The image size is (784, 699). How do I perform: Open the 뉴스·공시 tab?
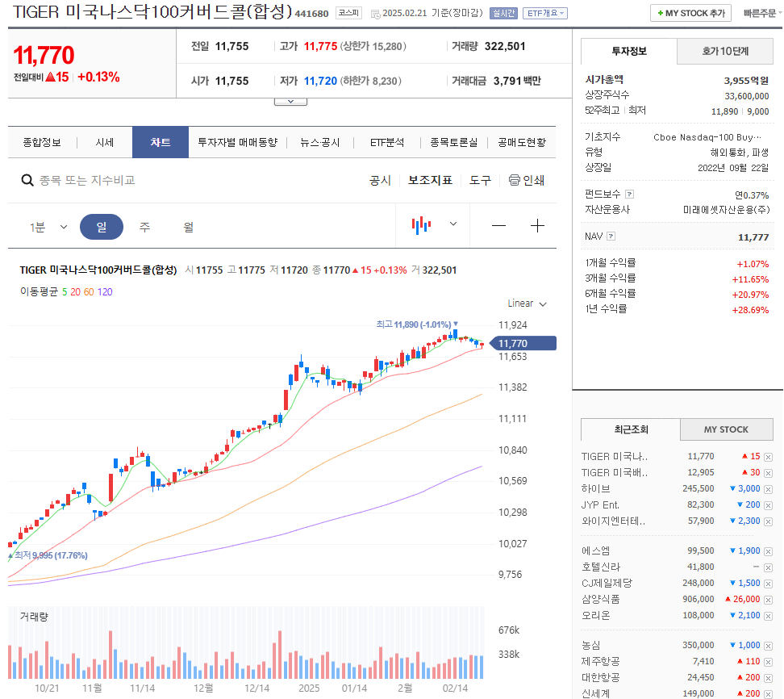pyautogui.click(x=320, y=143)
